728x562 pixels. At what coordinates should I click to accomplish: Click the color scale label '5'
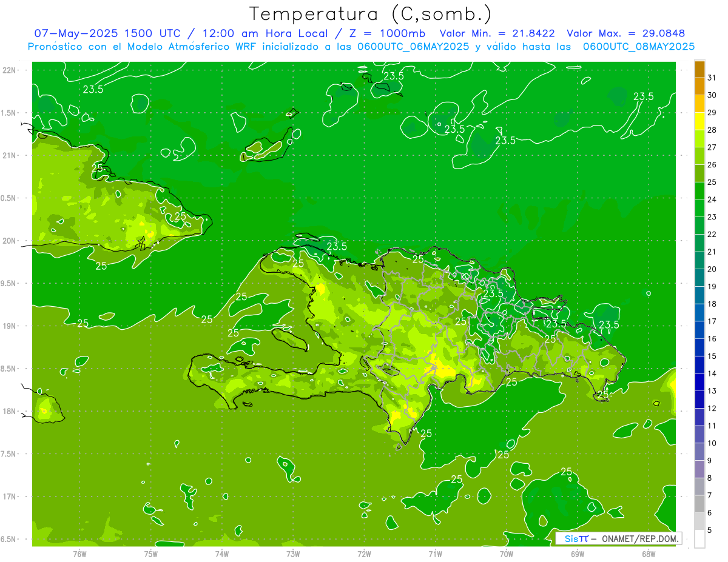710,530
